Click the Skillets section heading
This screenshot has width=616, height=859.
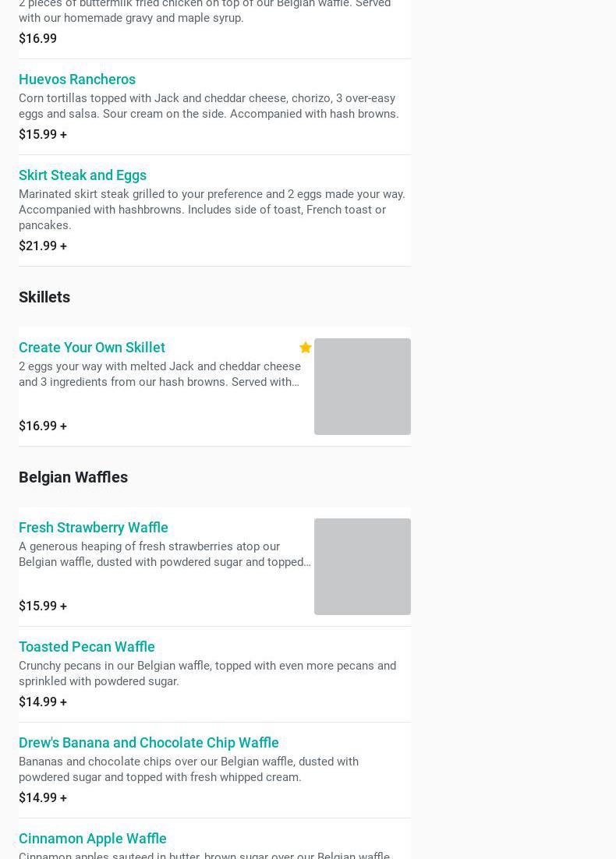pos(44,297)
